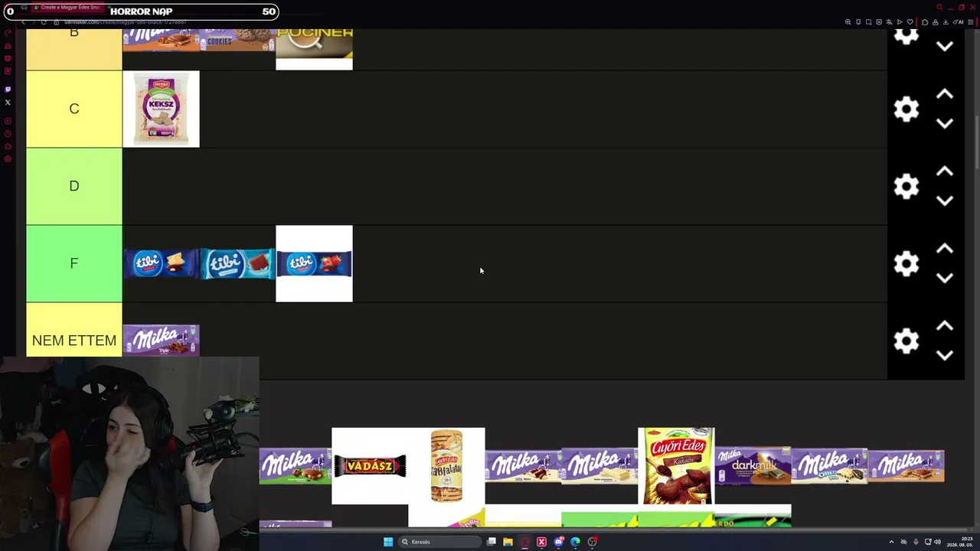
Task: Bookmark page with the heart icon
Action: tap(910, 22)
